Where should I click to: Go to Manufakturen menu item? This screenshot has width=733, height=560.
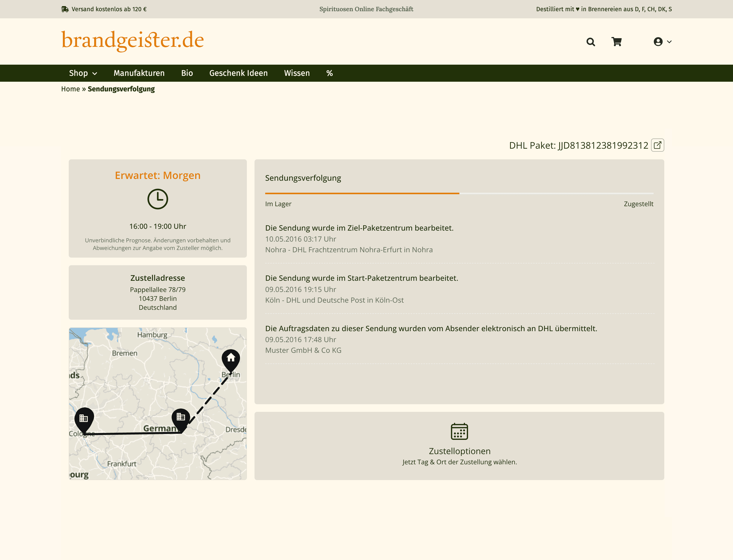click(139, 73)
